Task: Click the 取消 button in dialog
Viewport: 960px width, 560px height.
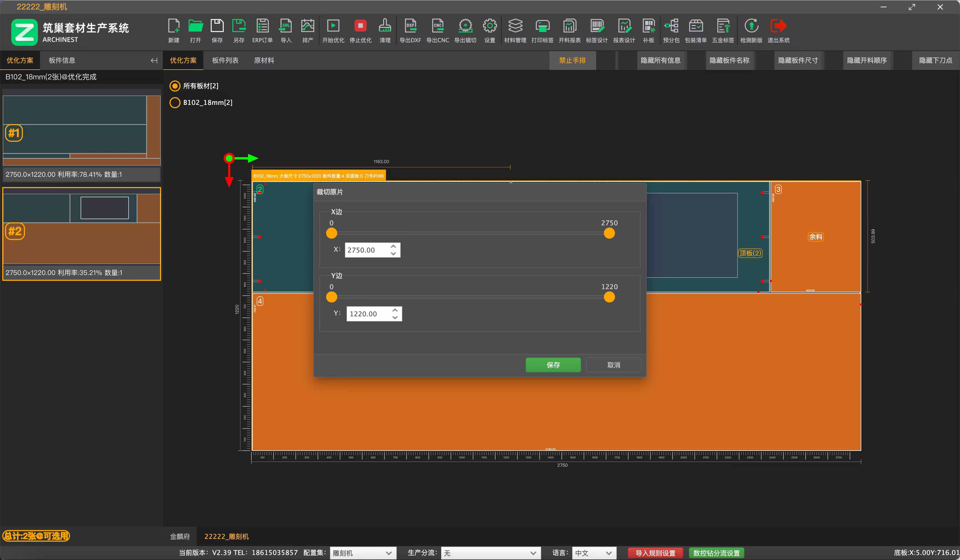Action: tap(613, 365)
